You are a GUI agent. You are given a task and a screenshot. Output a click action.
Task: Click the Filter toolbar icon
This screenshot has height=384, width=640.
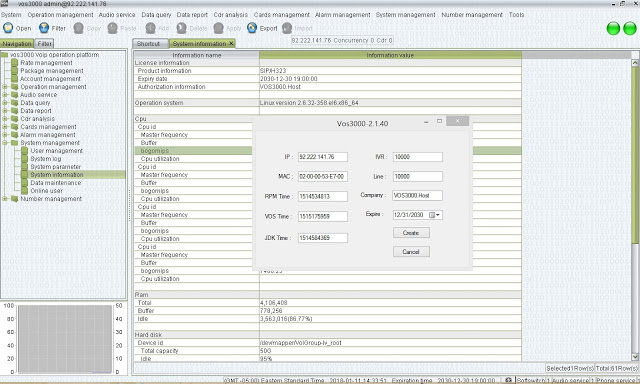[x=44, y=28]
